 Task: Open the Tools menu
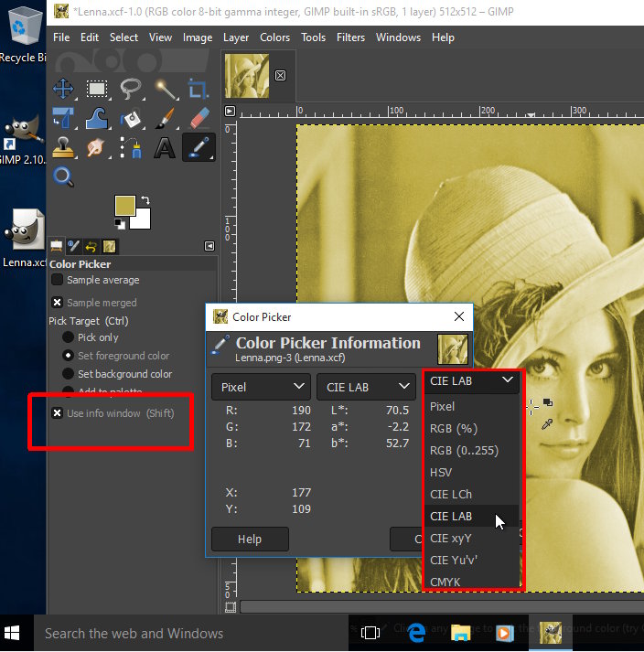pyautogui.click(x=313, y=37)
